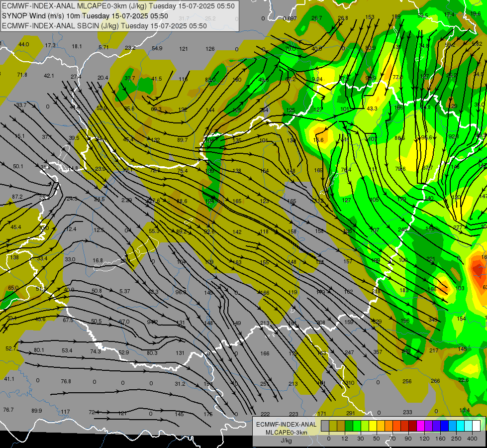487x448 pixels.
Task: Click the map value 0.697
Action: [290, 18]
